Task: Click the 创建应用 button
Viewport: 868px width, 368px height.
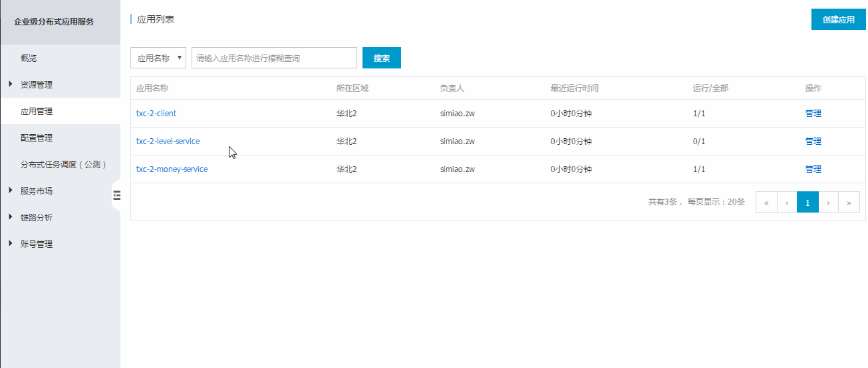Action: [838, 19]
